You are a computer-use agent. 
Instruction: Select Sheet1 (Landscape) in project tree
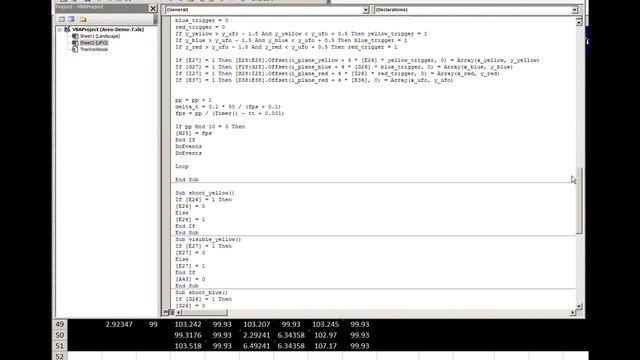(x=100, y=36)
